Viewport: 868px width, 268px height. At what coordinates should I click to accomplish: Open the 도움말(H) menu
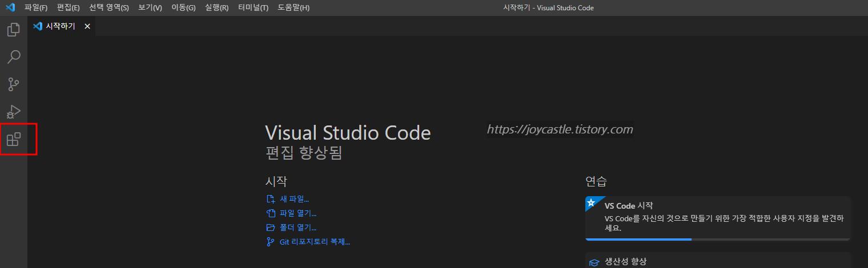(x=294, y=8)
